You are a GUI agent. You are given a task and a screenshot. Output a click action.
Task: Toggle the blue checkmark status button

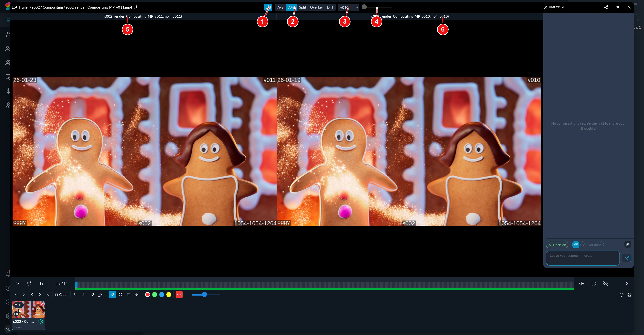576,245
